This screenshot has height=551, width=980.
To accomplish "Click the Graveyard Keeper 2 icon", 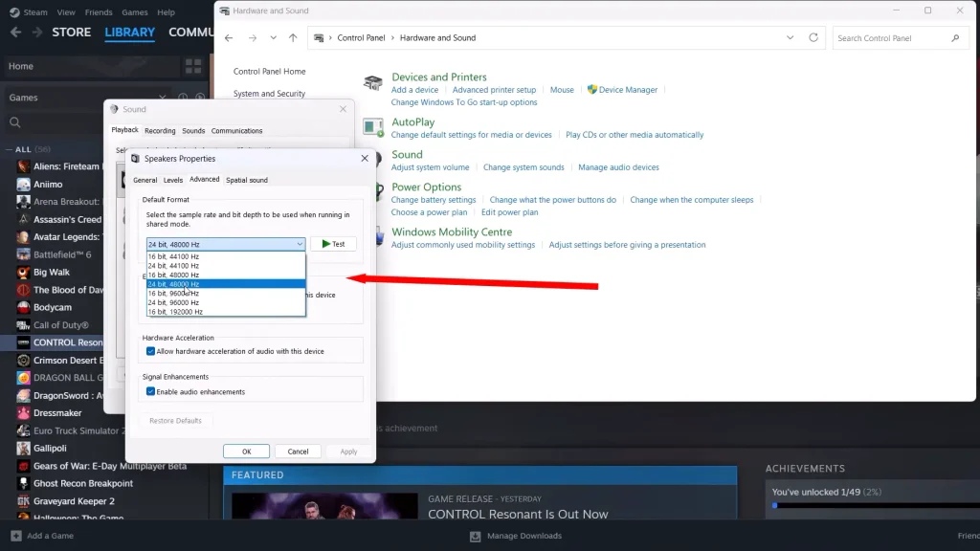I will 23,501.
